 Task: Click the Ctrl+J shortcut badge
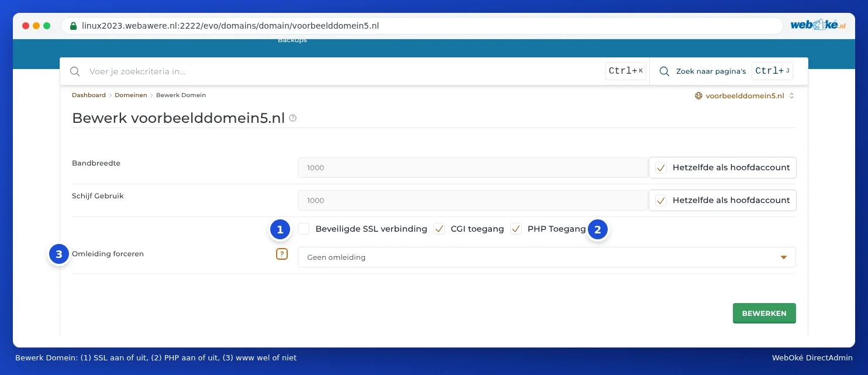[772, 71]
